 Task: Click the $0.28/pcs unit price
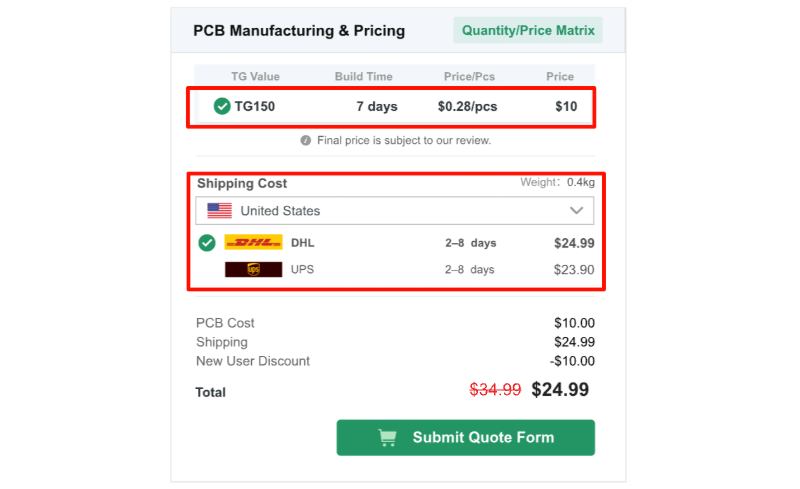point(467,106)
